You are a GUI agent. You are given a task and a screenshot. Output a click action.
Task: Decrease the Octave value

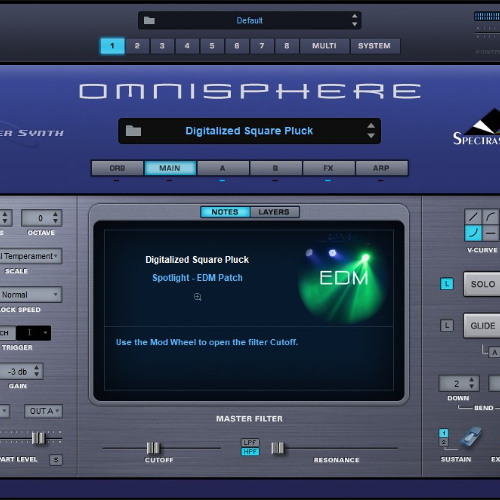point(55,222)
